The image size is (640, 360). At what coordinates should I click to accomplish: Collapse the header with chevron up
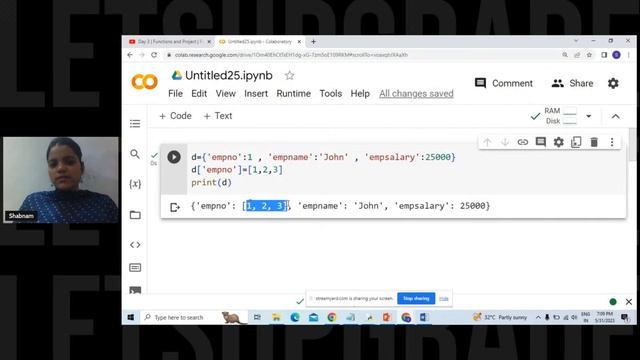tap(616, 116)
